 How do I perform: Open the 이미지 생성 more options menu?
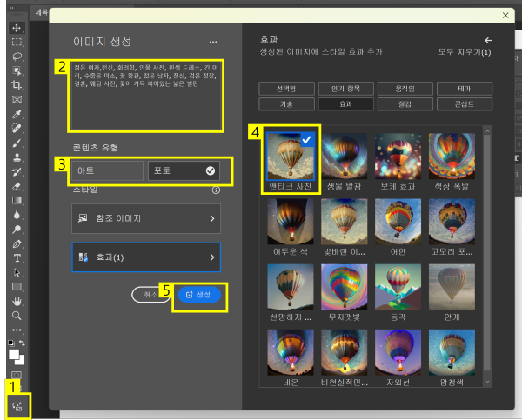(x=213, y=42)
